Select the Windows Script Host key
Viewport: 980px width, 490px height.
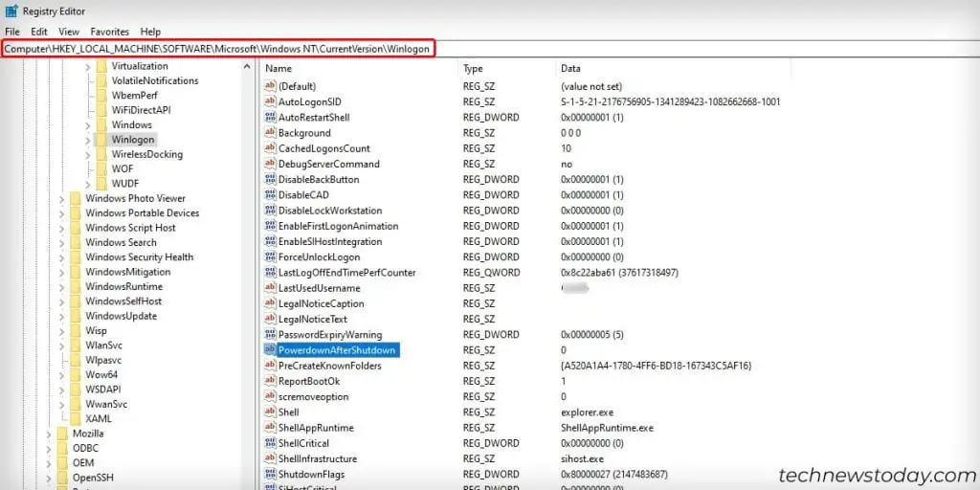pyautogui.click(x=130, y=228)
